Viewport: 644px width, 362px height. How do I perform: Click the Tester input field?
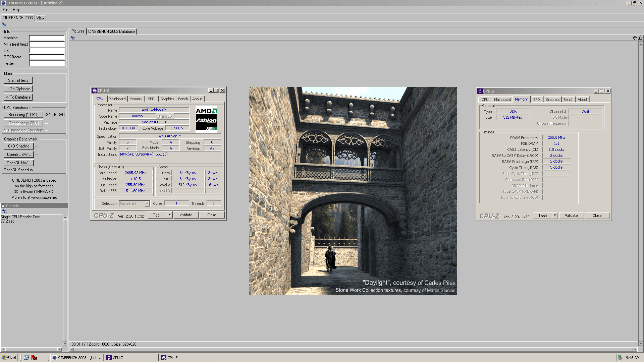point(47,63)
